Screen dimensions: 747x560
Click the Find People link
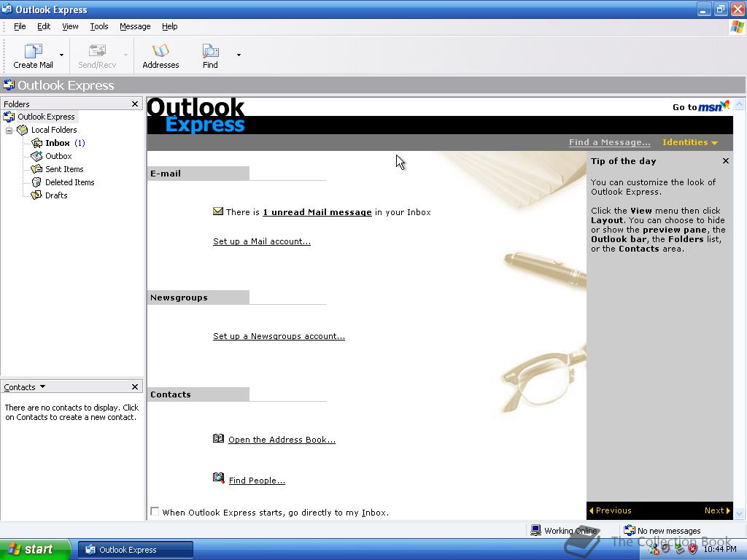(x=257, y=481)
